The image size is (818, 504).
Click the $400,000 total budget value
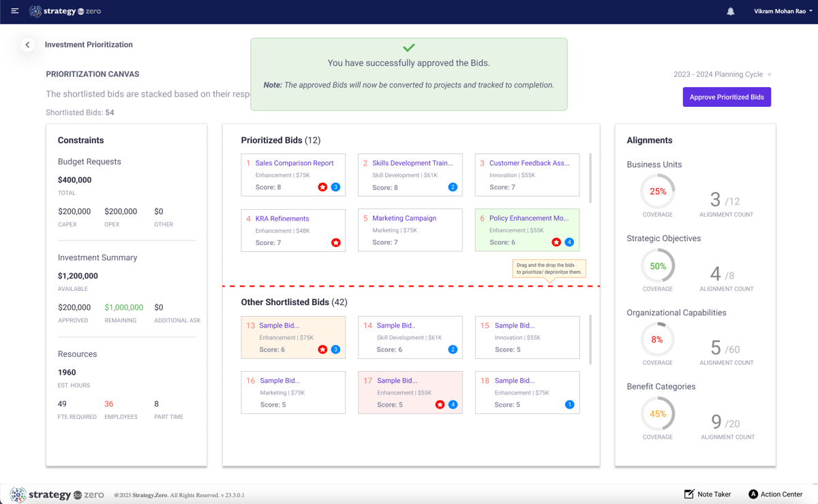coord(75,180)
